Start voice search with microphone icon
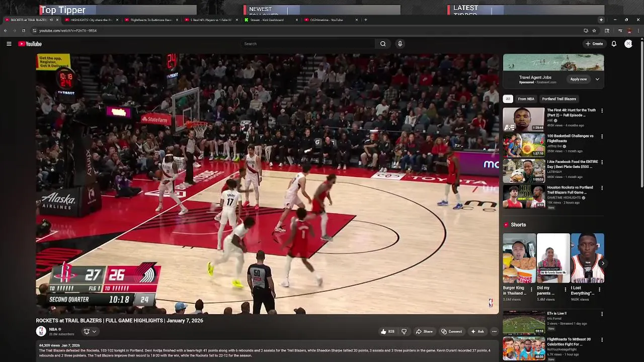Screen dimensions: 644x362 400,44
